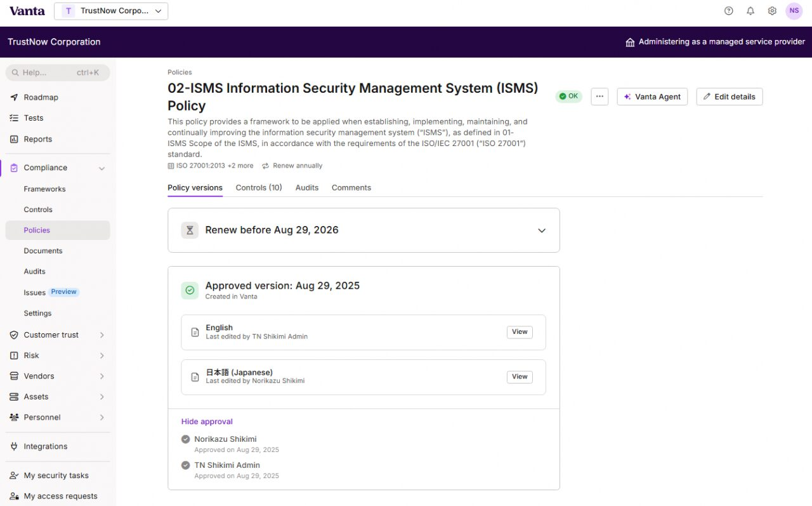Switch to the Comments tab
This screenshot has width=812, height=506.
click(351, 188)
